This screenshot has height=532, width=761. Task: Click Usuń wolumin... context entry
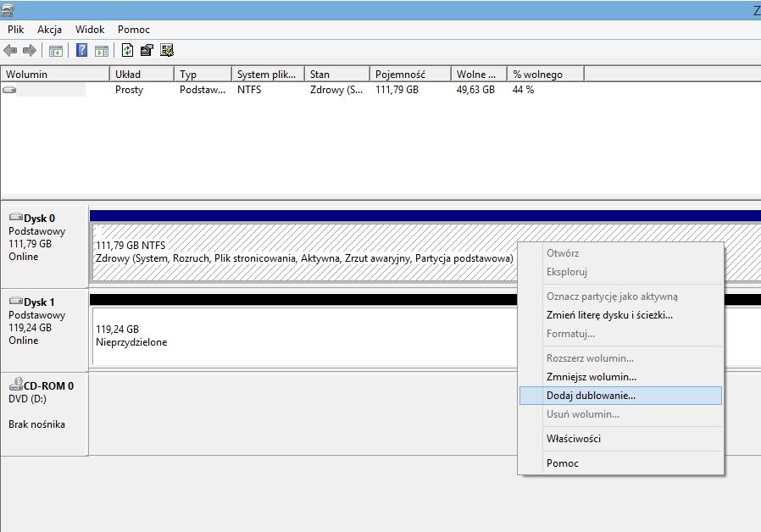620,414
